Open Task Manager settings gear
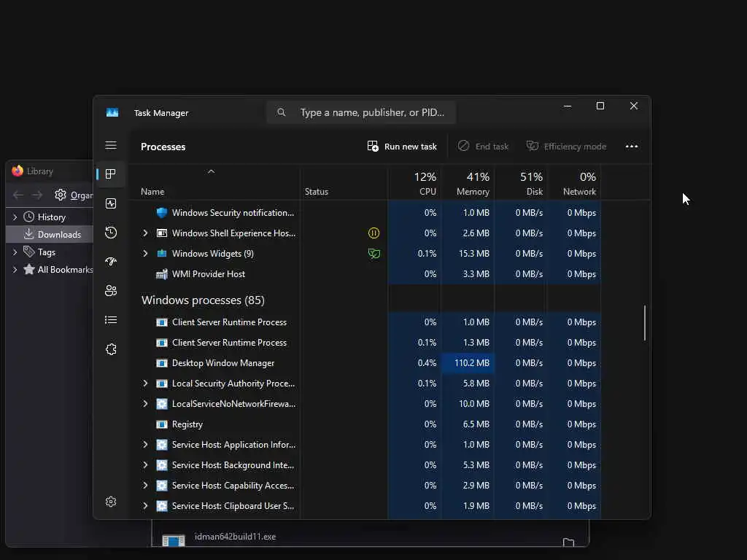The image size is (747, 560). 111,502
